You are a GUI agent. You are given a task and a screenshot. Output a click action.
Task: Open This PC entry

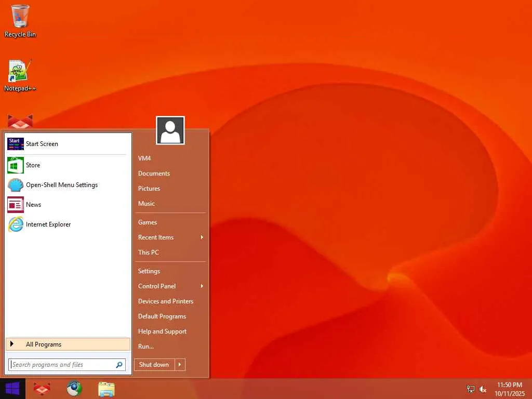[x=148, y=252]
